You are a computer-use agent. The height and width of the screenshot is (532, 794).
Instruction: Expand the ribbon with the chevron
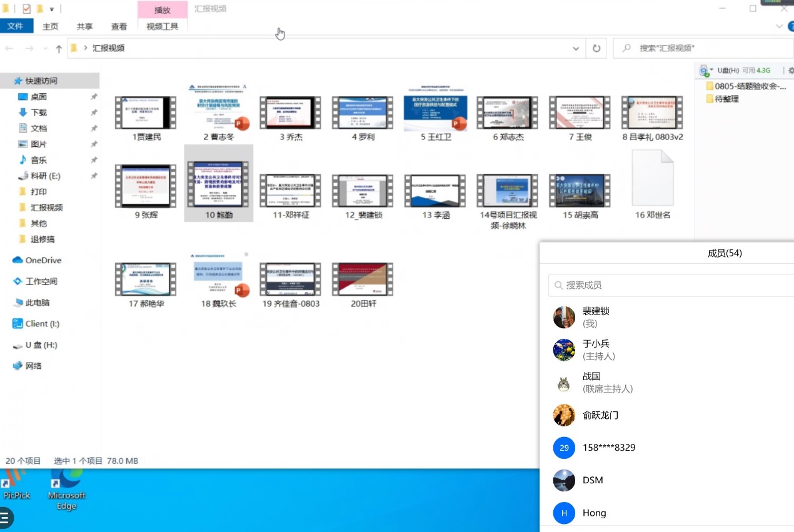tap(779, 26)
